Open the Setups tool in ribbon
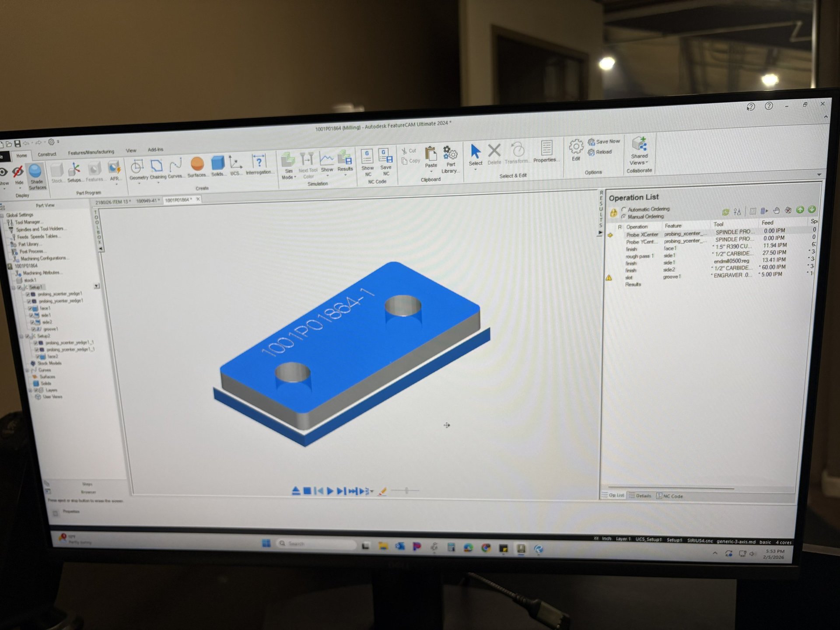 tap(74, 172)
